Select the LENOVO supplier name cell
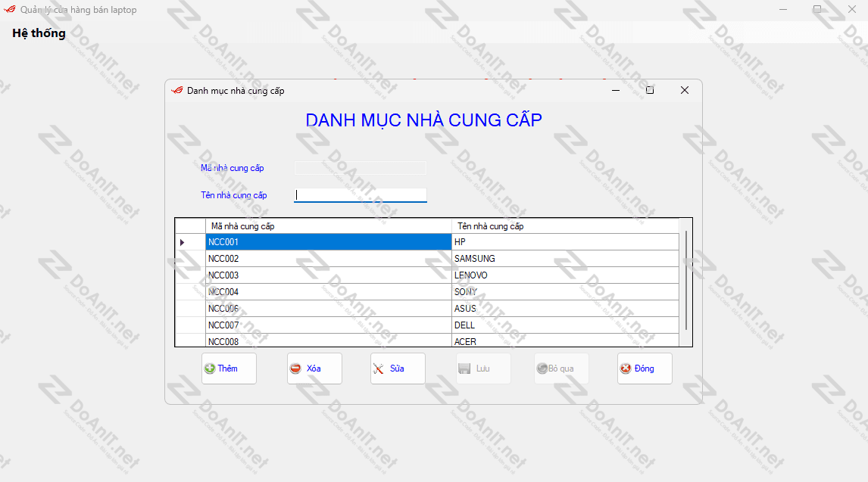Viewport: 868px width, 482px height. click(565, 275)
